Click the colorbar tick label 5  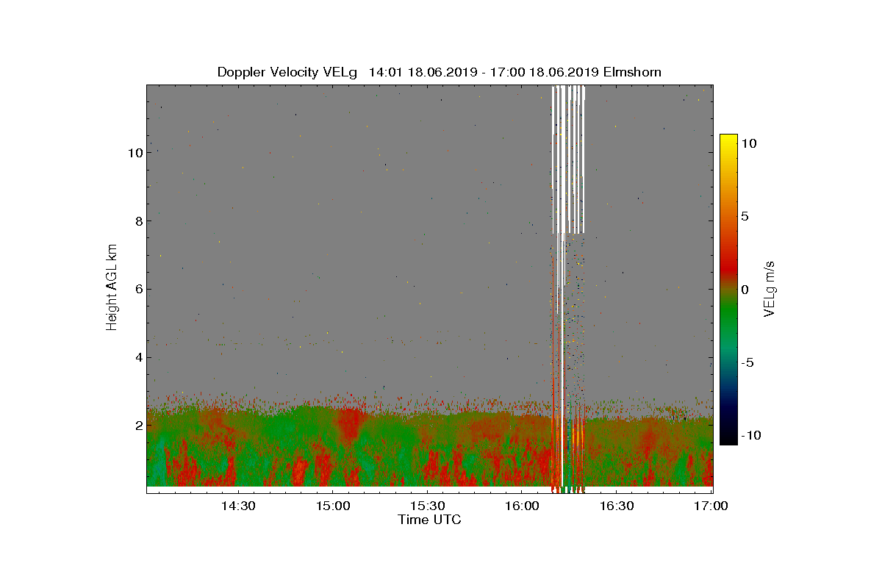[x=745, y=217]
